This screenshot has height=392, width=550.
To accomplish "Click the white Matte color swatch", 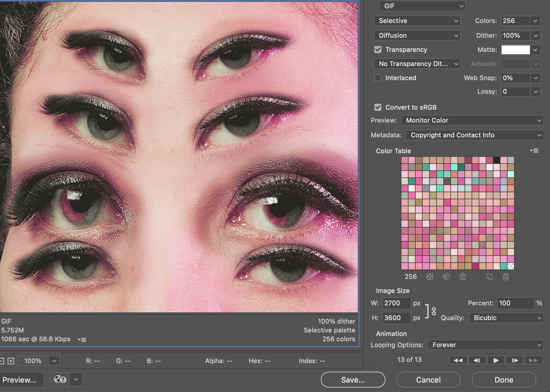I will pos(516,50).
